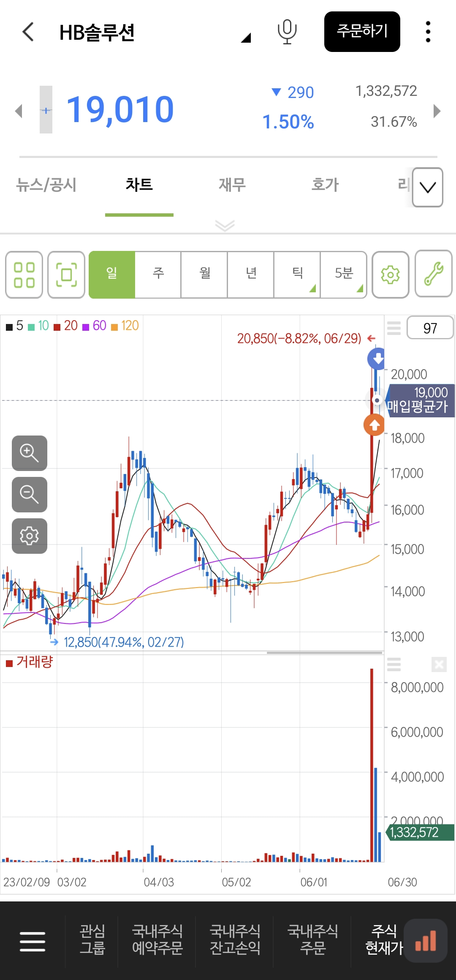Tap the microphone voice search icon
The width and height of the screenshot is (456, 980).
tap(287, 32)
